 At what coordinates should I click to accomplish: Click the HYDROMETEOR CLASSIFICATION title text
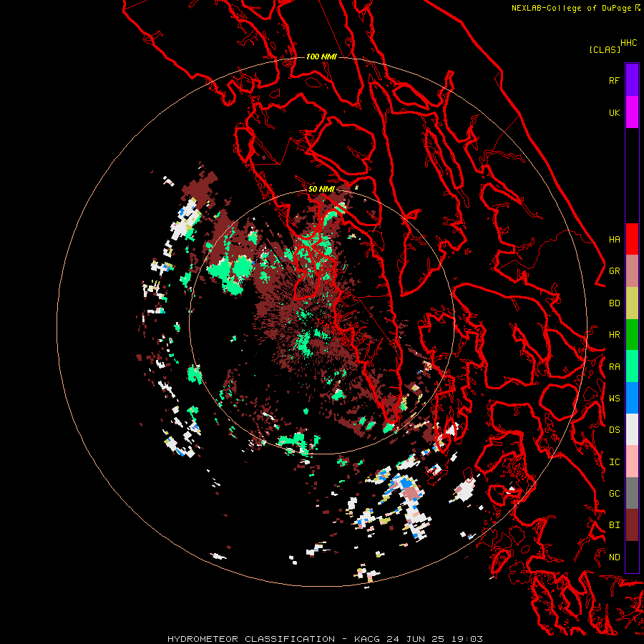pos(251,639)
